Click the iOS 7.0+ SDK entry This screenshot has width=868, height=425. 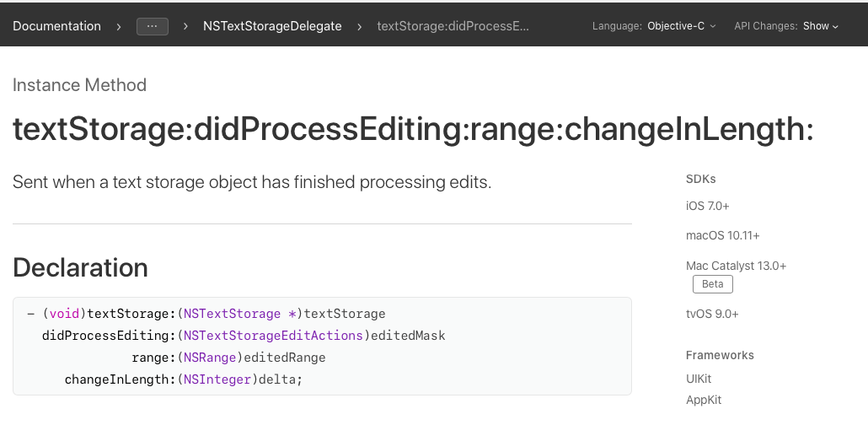pos(707,206)
